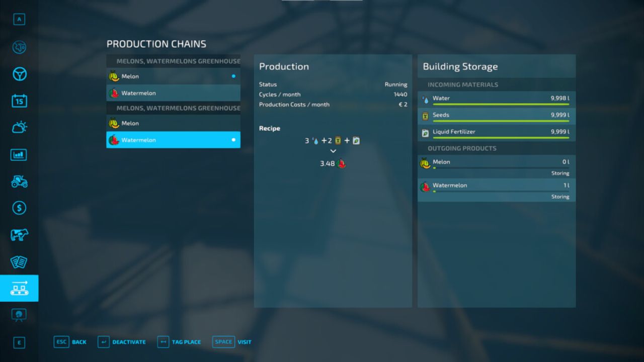Click the Deactivate button

122,342
